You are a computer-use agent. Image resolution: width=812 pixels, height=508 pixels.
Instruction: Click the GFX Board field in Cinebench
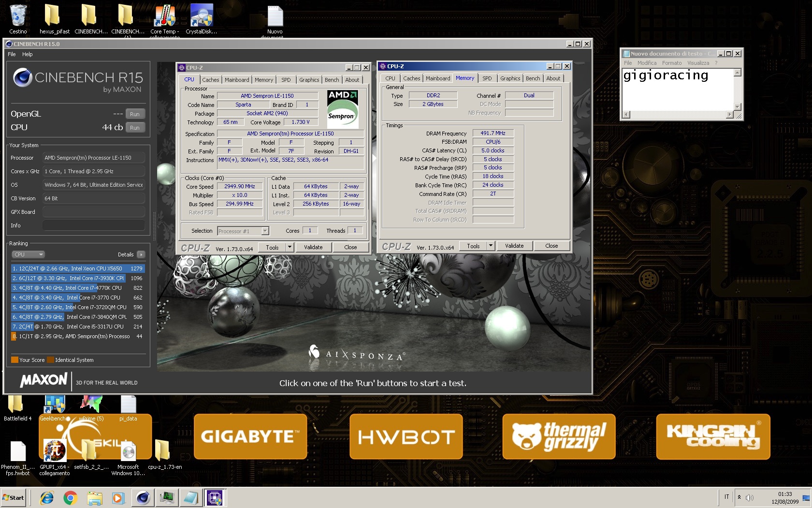coord(93,212)
